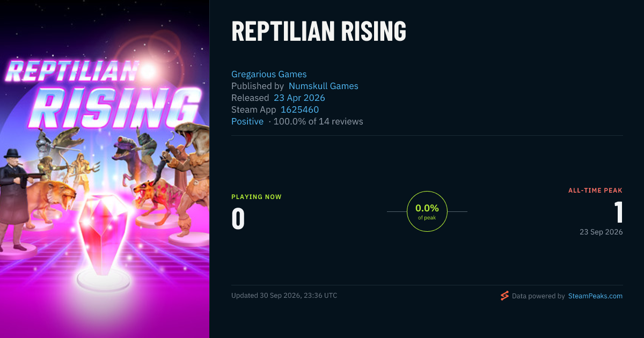The height and width of the screenshot is (338, 644).
Task: Open the SteamPeaks.com link
Action: pyautogui.click(x=595, y=296)
